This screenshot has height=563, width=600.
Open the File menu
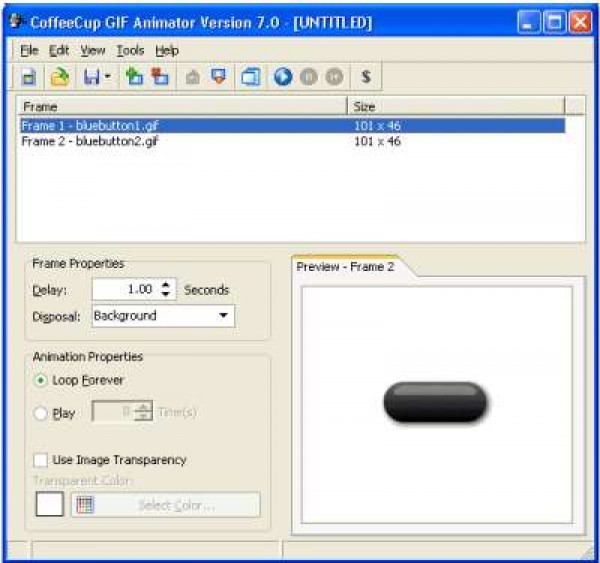click(x=29, y=51)
